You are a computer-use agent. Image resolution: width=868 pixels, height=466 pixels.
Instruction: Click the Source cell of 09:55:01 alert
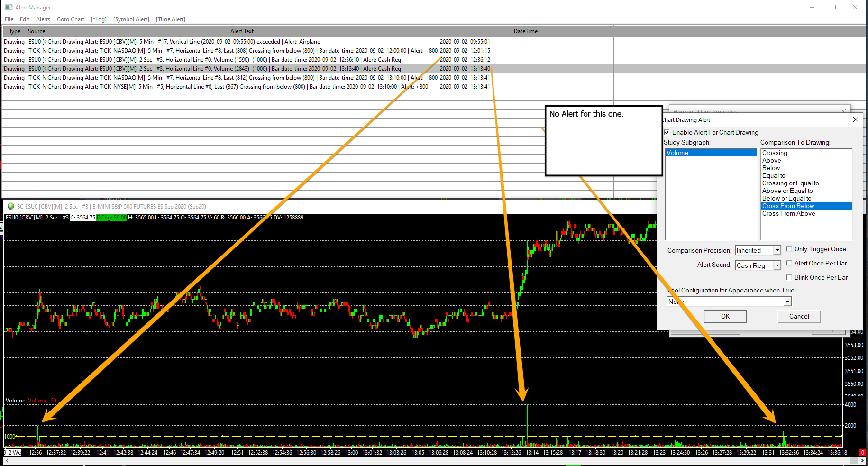pyautogui.click(x=37, y=42)
